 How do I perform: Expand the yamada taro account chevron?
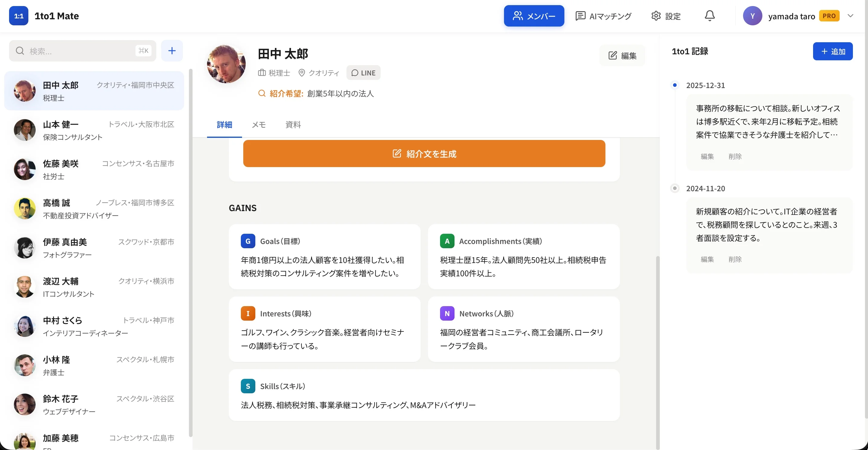[850, 16]
